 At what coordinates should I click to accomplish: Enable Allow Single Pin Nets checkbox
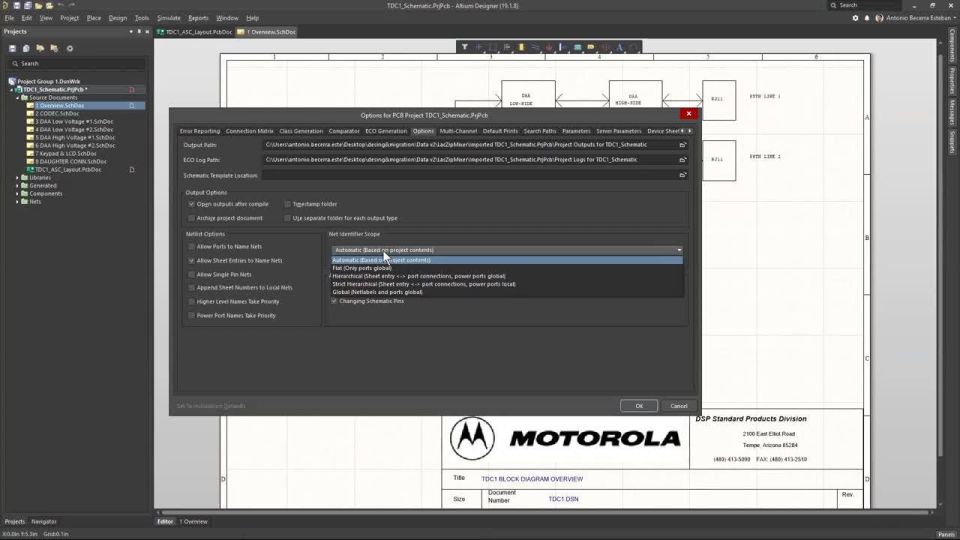point(192,275)
